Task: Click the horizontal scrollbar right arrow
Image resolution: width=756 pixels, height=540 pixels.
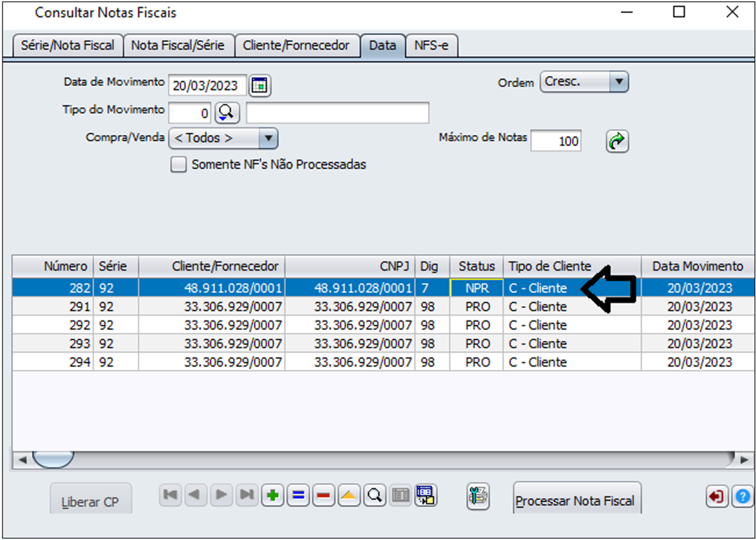Action: click(744, 459)
